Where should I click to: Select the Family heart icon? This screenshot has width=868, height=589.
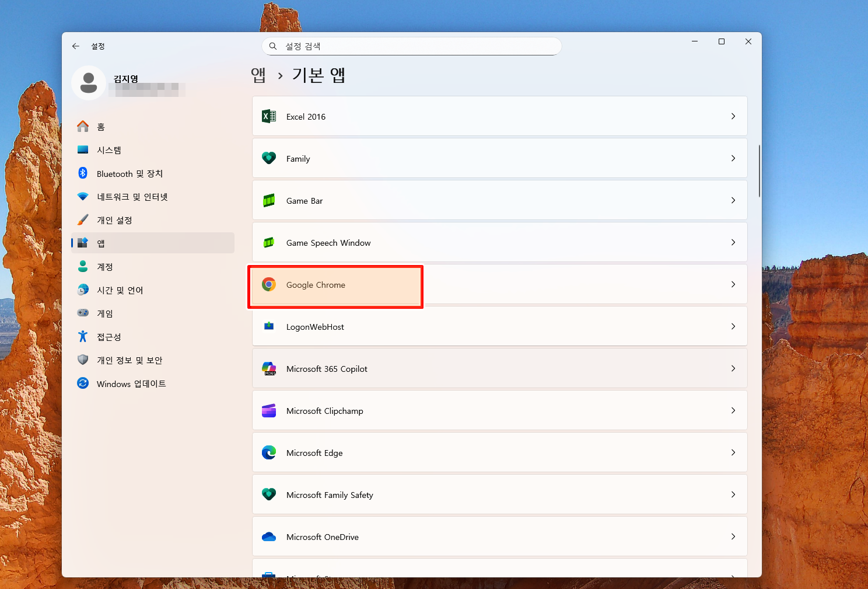(x=269, y=158)
